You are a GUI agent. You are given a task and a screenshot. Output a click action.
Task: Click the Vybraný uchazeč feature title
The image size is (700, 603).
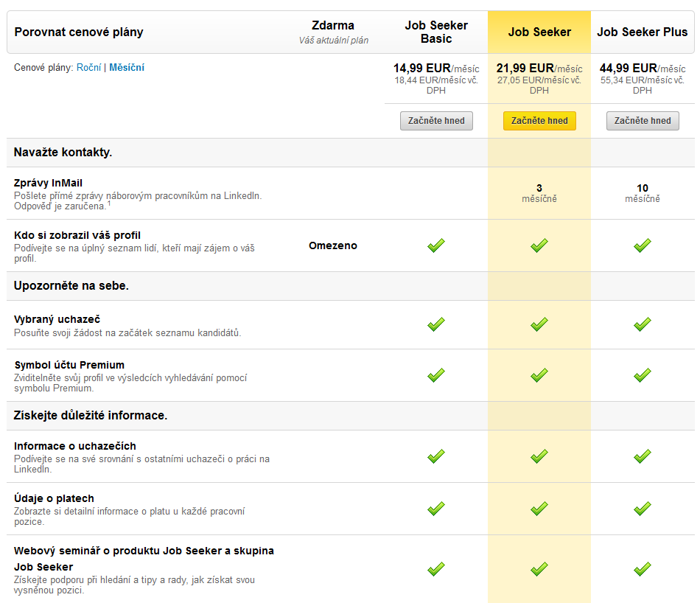coord(57,319)
